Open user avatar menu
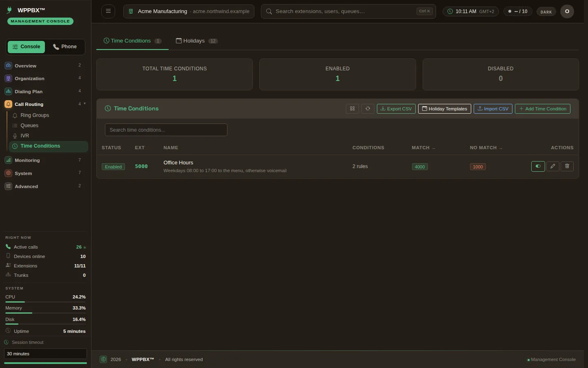Screen dimensions: 588x368 [567, 11]
